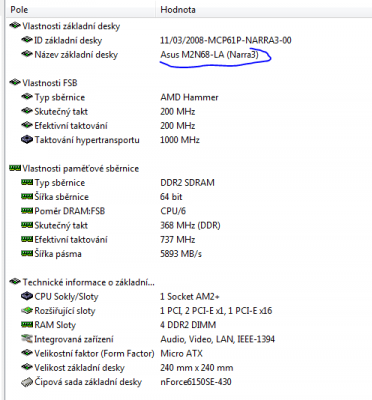Click the Poměr DRAM:FSB memory icon
Screen dimensions: 372x400
27,211
